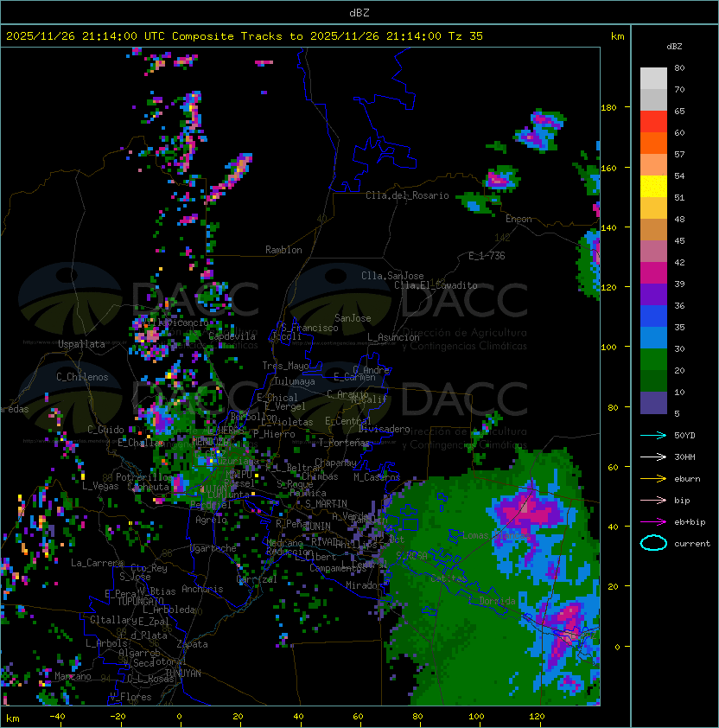
Task: Click the 57 value label in dBZ legend
Action: click(x=679, y=154)
